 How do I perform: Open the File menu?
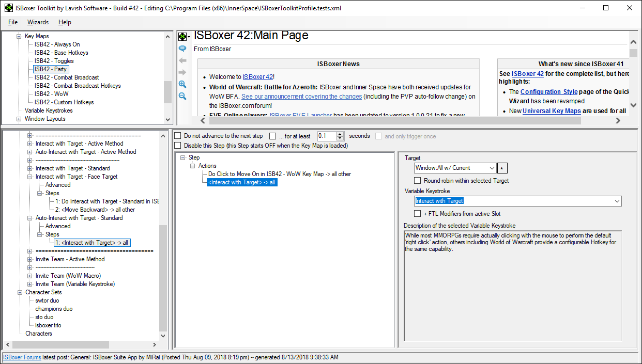point(13,22)
